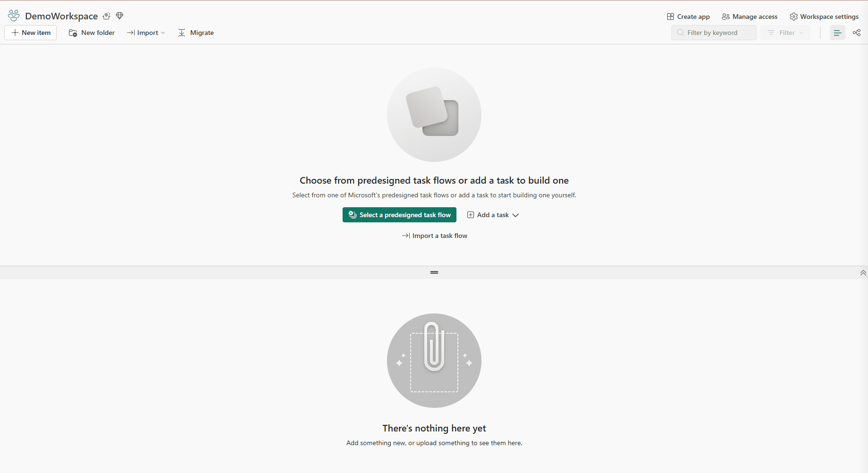The image size is (868, 473).
Task: Click the DemoWorkspace title text
Action: click(61, 16)
